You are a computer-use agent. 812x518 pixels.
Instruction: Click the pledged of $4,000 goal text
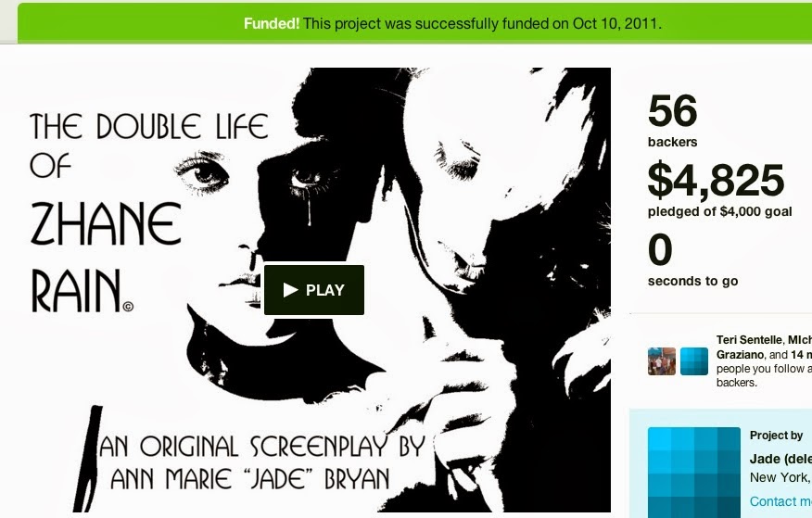(720, 211)
